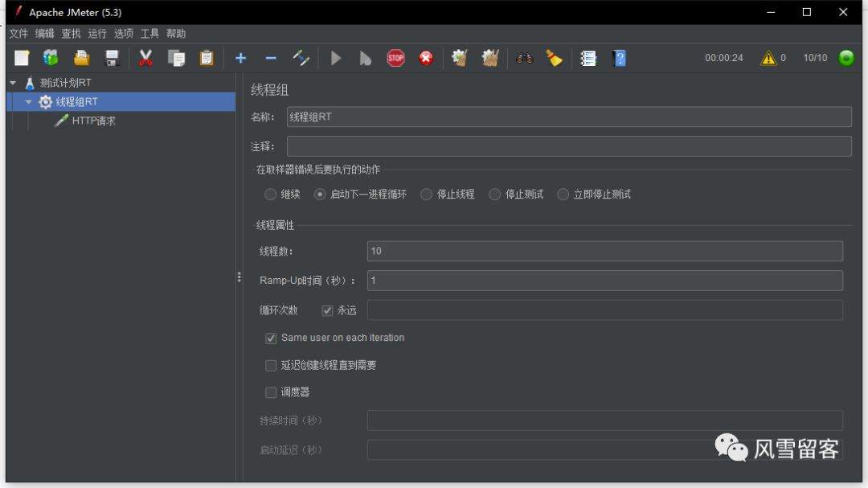Enable 延迟创建线程直到需要 checkbox

271,366
